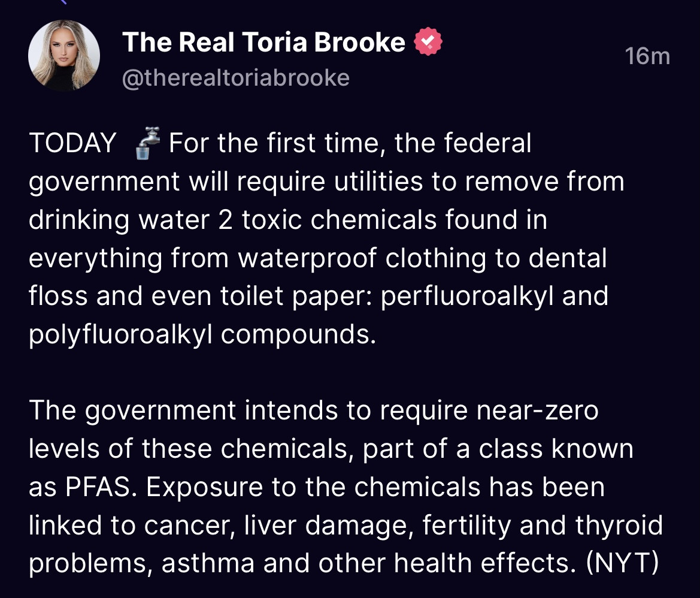Click the pink verified badge

pyautogui.click(x=428, y=43)
